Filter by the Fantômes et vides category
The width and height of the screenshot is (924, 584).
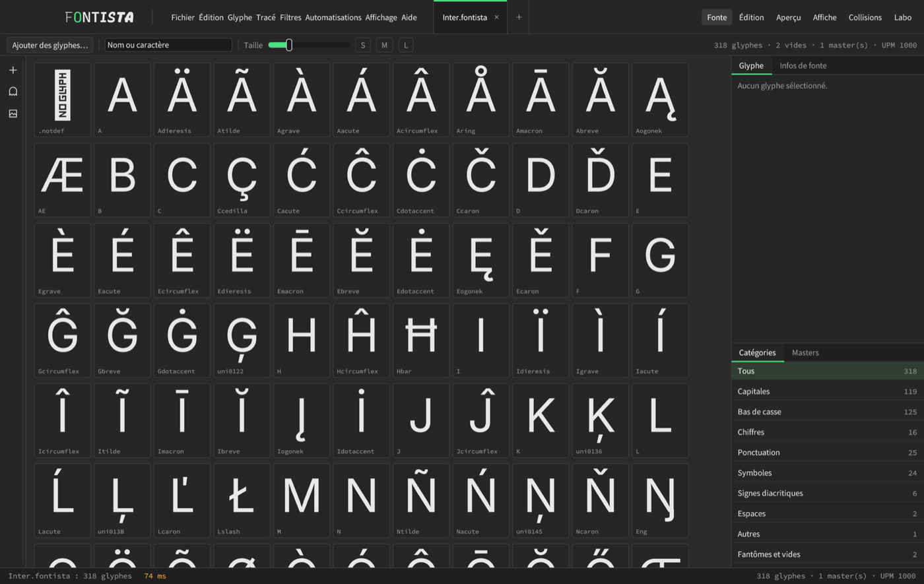click(828, 554)
